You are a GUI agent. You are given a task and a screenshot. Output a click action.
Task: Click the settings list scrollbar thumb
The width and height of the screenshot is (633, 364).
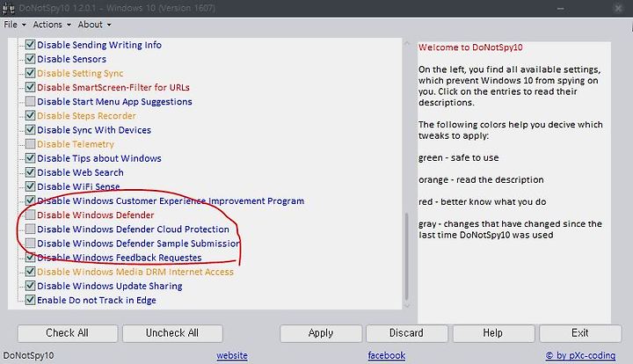(407, 256)
